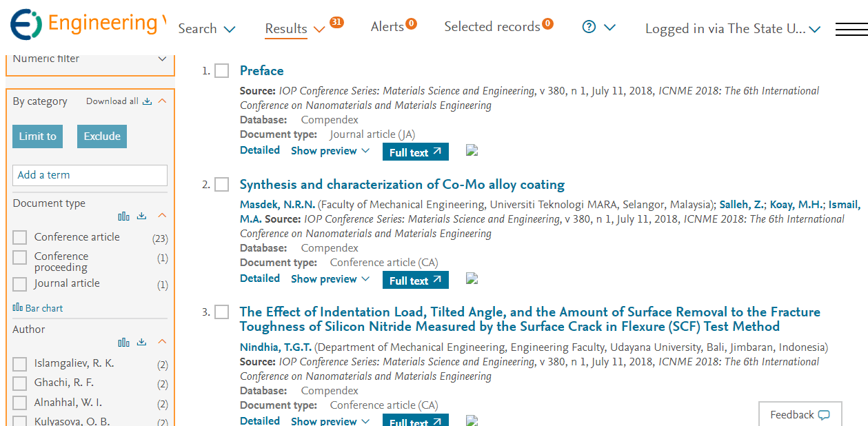This screenshot has width=868, height=426.
Task: Open the Feedback button
Action: (x=800, y=414)
